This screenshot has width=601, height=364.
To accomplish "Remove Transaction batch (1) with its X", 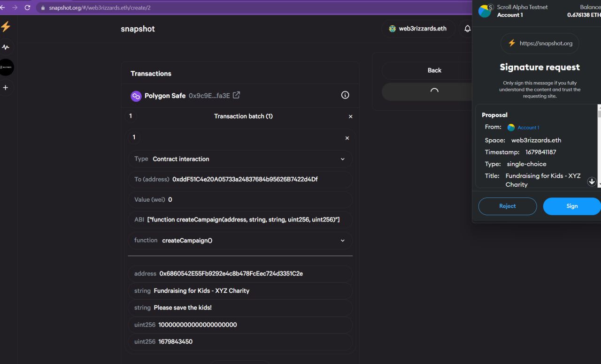I will tap(350, 116).
